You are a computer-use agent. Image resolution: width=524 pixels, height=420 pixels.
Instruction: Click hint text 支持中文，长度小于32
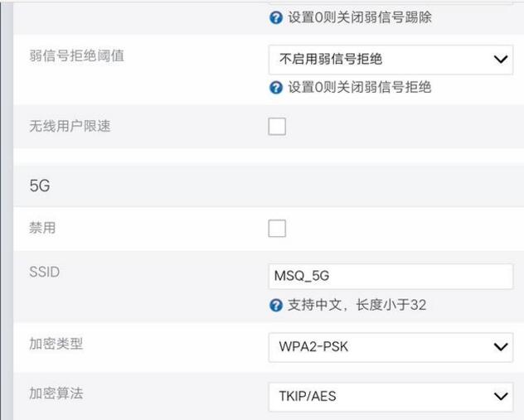357,306
